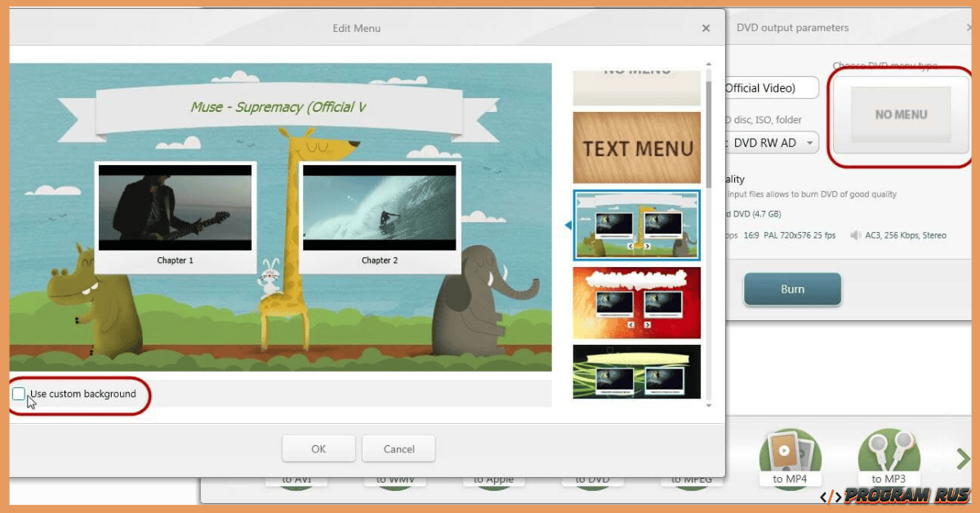Viewport: 980px width, 513px height.
Task: Confirm menu changes with OK
Action: coord(318,448)
